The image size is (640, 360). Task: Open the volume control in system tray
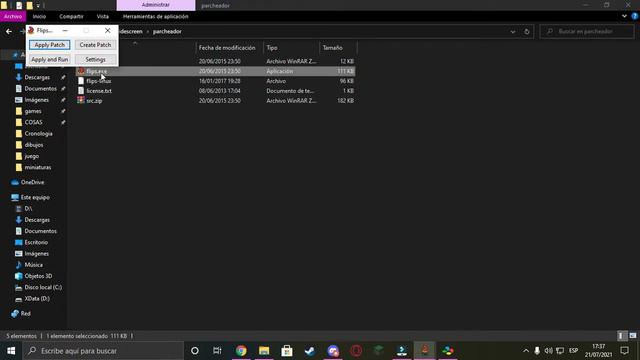pyautogui.click(x=549, y=351)
